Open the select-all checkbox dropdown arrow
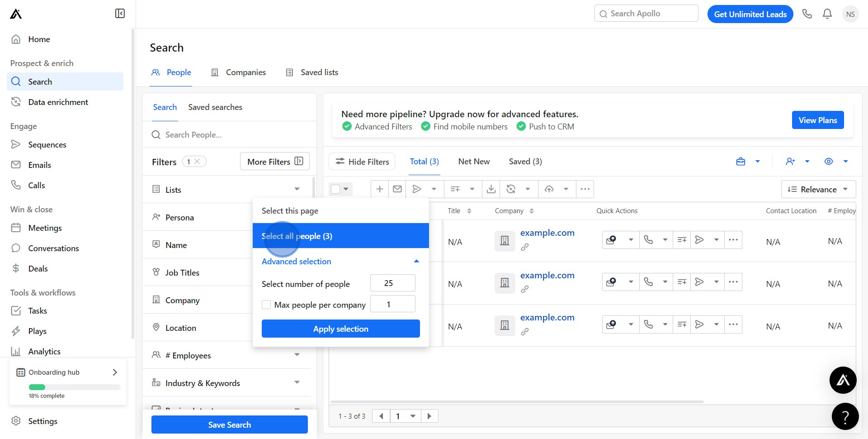This screenshot has height=439, width=868. [346, 189]
